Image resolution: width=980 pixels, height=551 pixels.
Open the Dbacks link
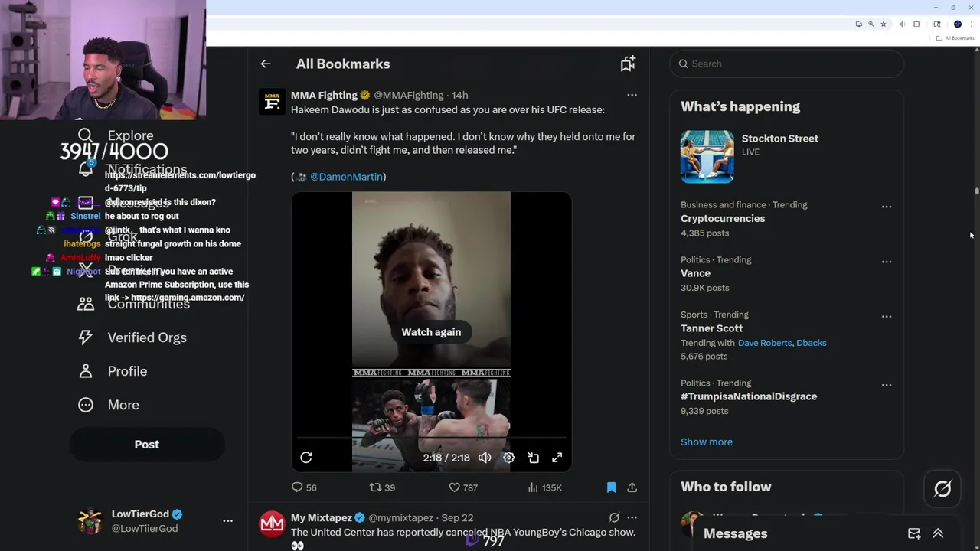coord(812,343)
